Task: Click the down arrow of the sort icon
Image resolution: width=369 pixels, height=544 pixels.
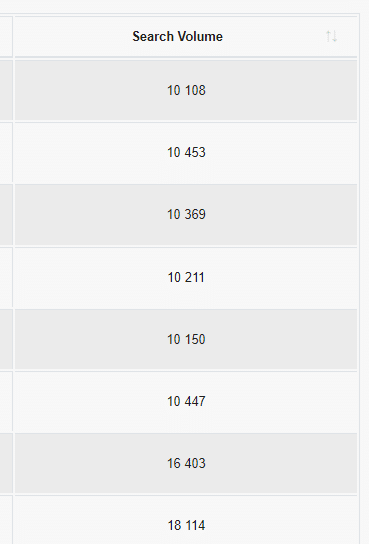Action: [x=334, y=36]
